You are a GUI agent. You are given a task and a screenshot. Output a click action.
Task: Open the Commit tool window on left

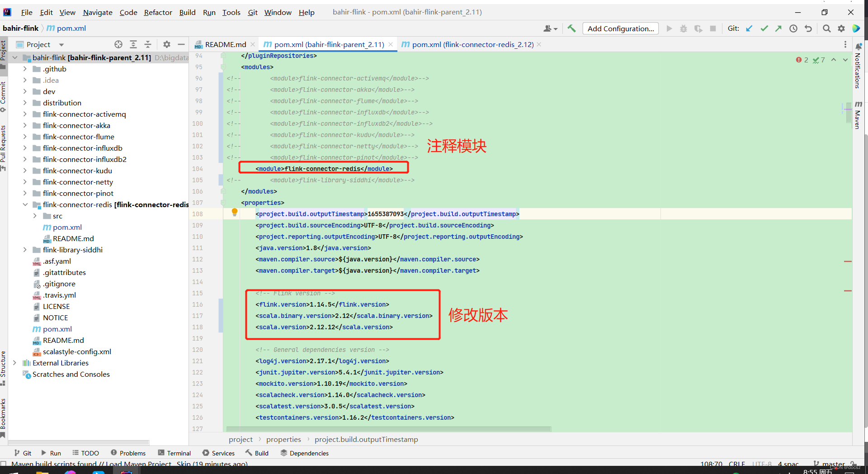click(3, 96)
